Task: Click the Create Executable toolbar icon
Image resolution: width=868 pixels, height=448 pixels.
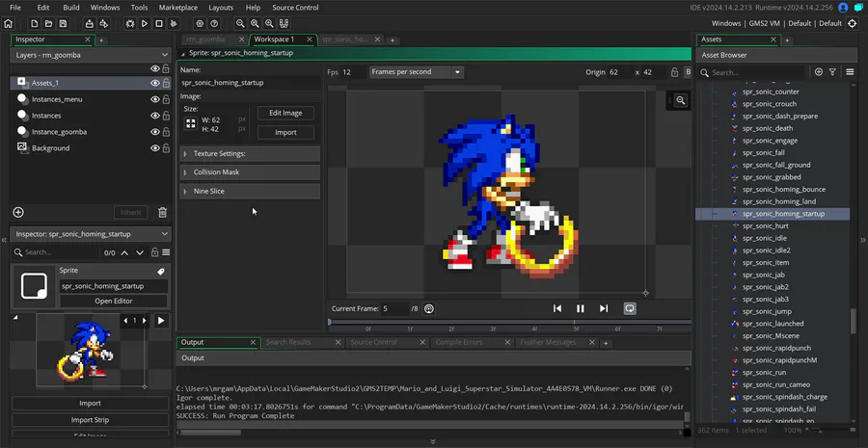Action: click(x=89, y=24)
